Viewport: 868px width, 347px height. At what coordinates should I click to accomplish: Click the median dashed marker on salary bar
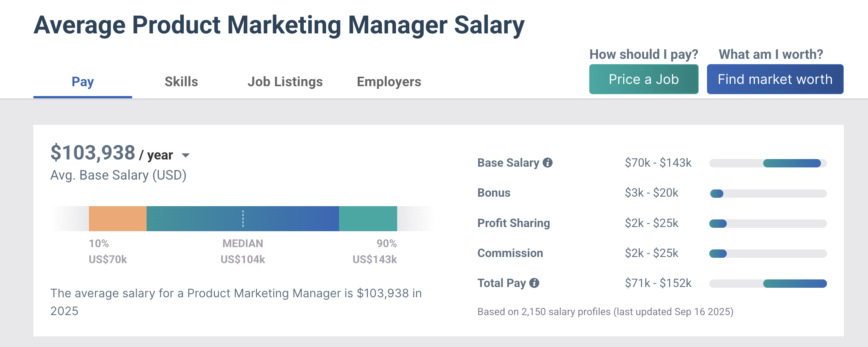tap(243, 219)
